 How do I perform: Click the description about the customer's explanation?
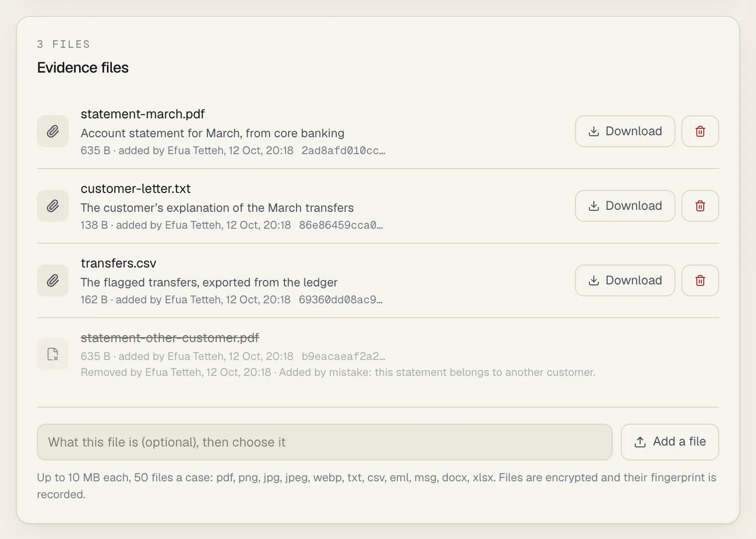click(217, 208)
